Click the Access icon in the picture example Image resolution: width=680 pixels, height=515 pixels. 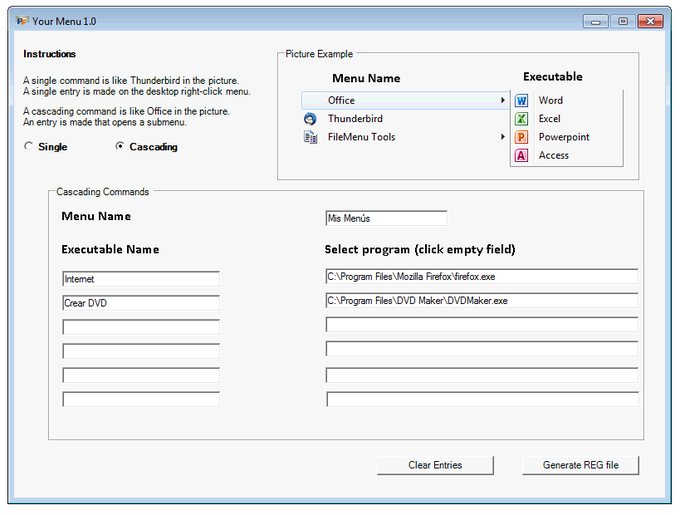[x=521, y=155]
